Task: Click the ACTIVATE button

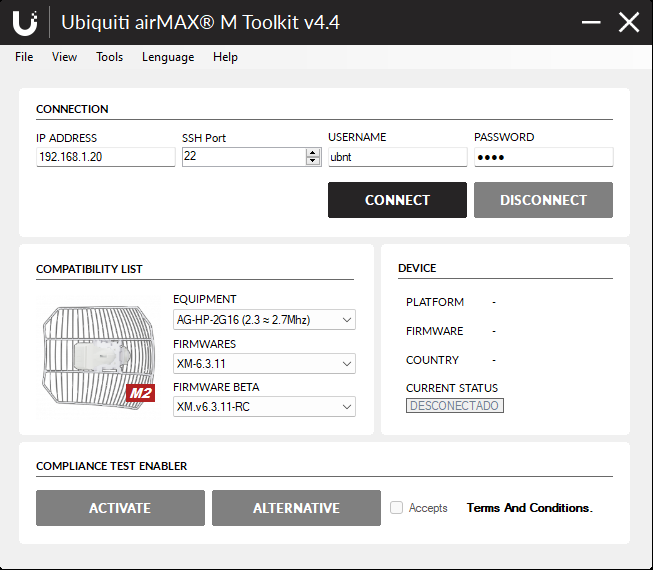Action: pos(120,508)
